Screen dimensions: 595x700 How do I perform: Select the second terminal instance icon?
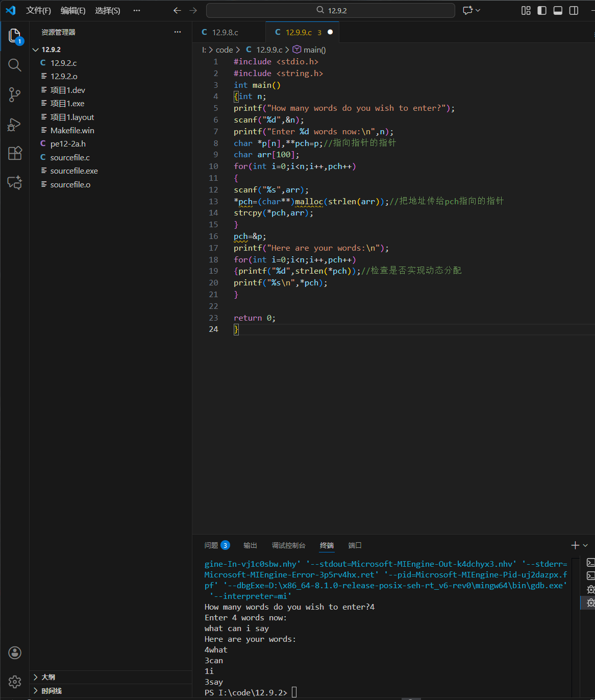tap(590, 576)
